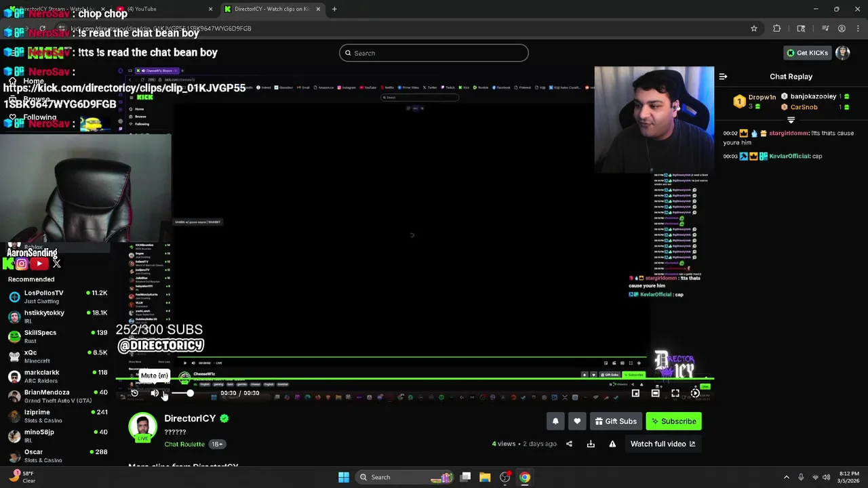This screenshot has height=488, width=868.
Task: Open BrianMendoza recommended channel
Action: coord(58,396)
